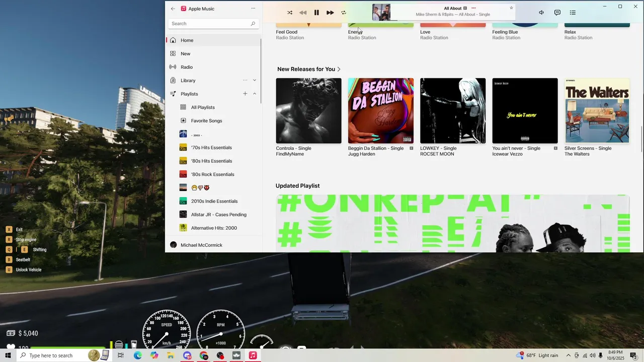Viewport: 644px width, 362px height.
Task: Click the ROCSET MOON artist link
Action: click(437, 154)
